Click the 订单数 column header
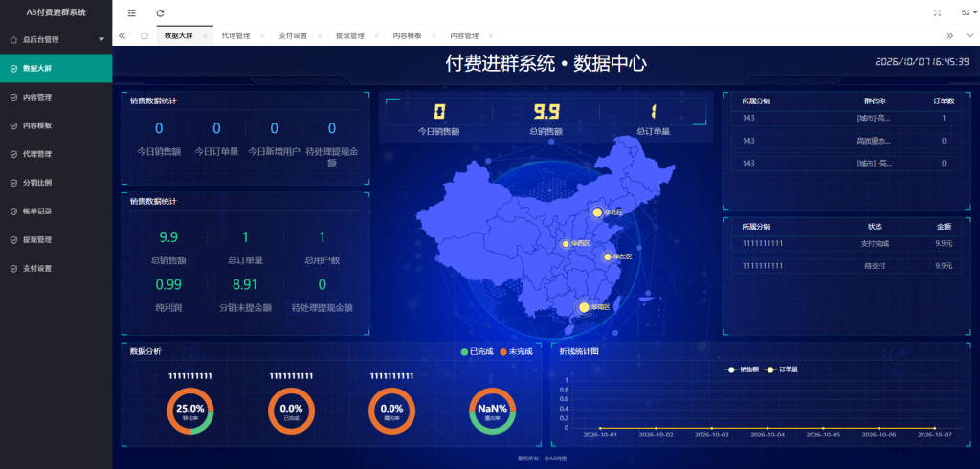 pyautogui.click(x=944, y=100)
